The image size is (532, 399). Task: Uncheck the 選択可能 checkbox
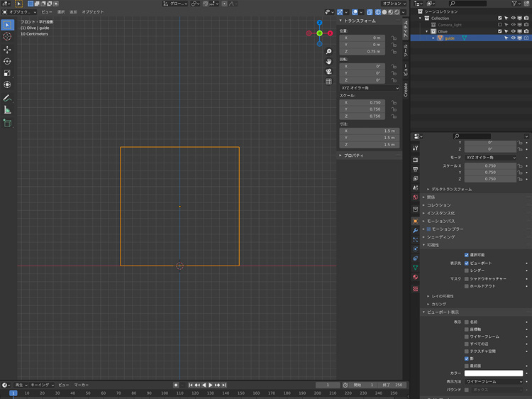[467, 255]
